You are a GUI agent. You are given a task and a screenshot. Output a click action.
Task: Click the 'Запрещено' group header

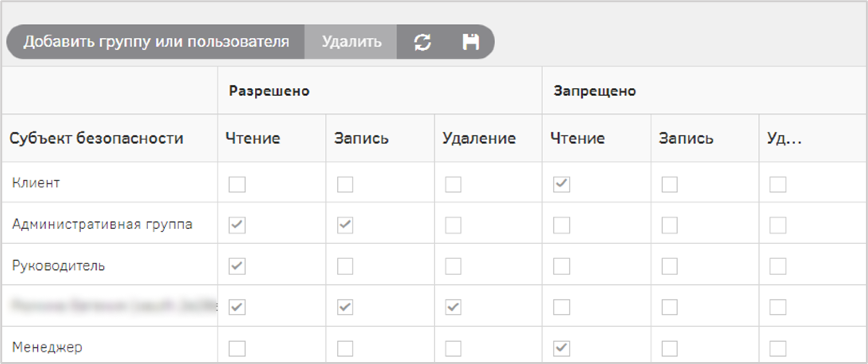tap(595, 91)
